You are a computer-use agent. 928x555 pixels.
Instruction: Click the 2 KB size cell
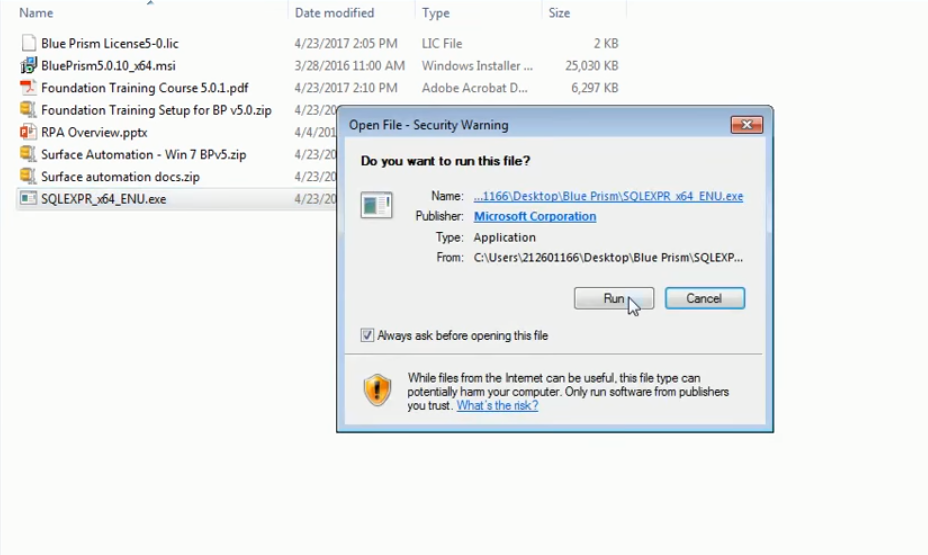pyautogui.click(x=605, y=43)
